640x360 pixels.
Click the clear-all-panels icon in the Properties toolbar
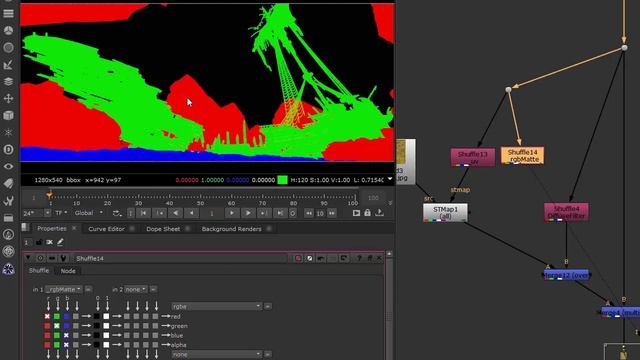(49, 242)
